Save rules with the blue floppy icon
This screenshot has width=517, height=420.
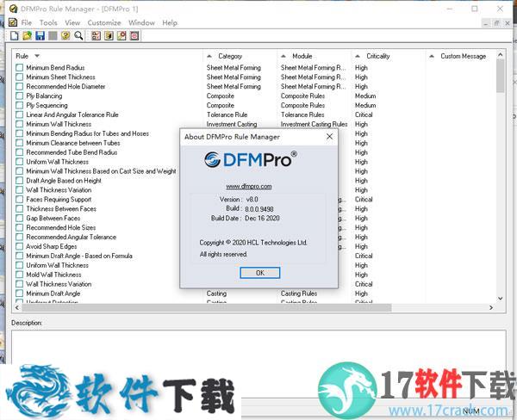[40, 35]
